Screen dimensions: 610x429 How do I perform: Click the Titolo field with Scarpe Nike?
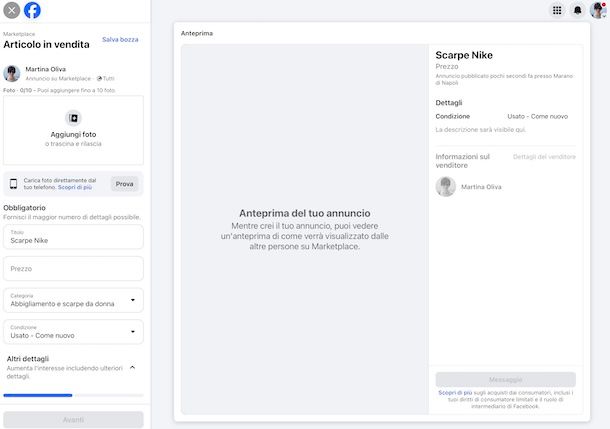(73, 237)
